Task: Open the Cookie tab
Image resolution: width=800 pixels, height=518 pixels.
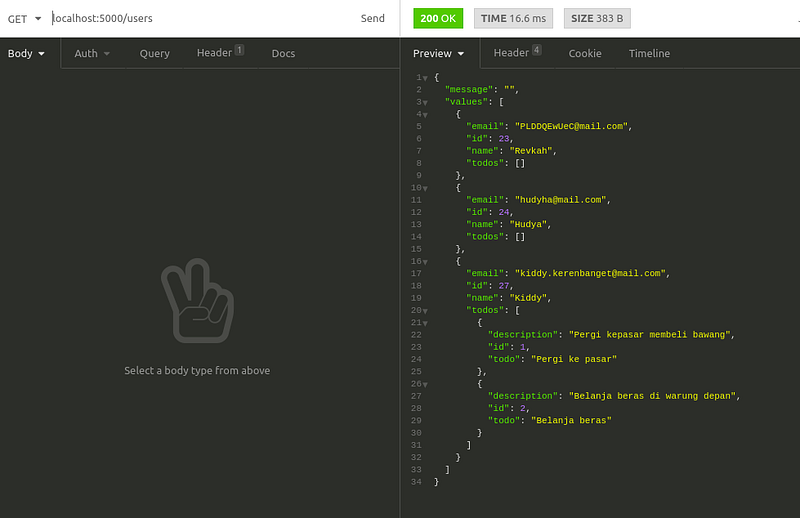Action: coord(585,54)
